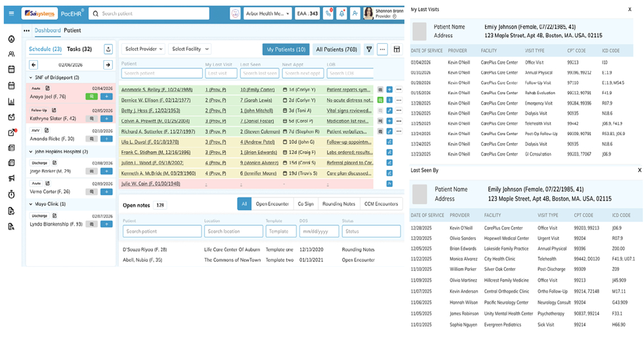Image resolution: width=644 pixels, height=345 pixels.
Task: Close the My Last Visits panel
Action: click(x=630, y=10)
